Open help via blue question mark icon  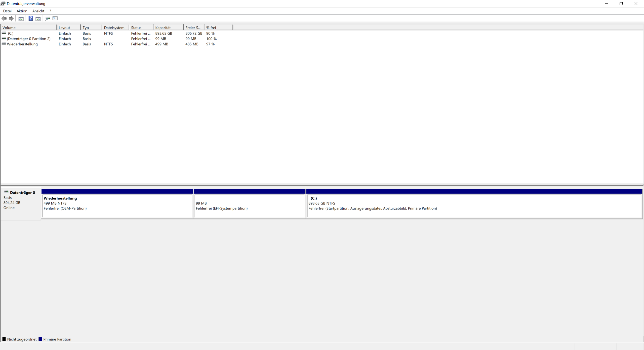click(30, 18)
